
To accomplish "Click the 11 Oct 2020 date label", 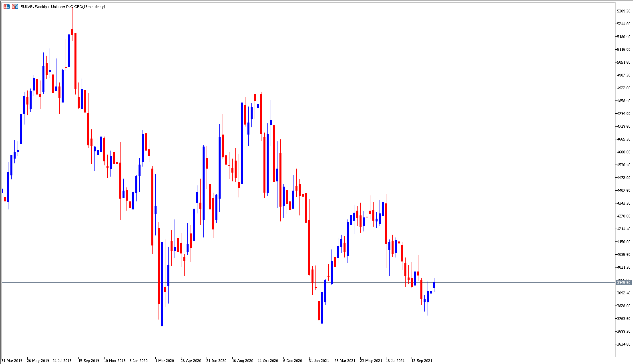I will 268,360.
